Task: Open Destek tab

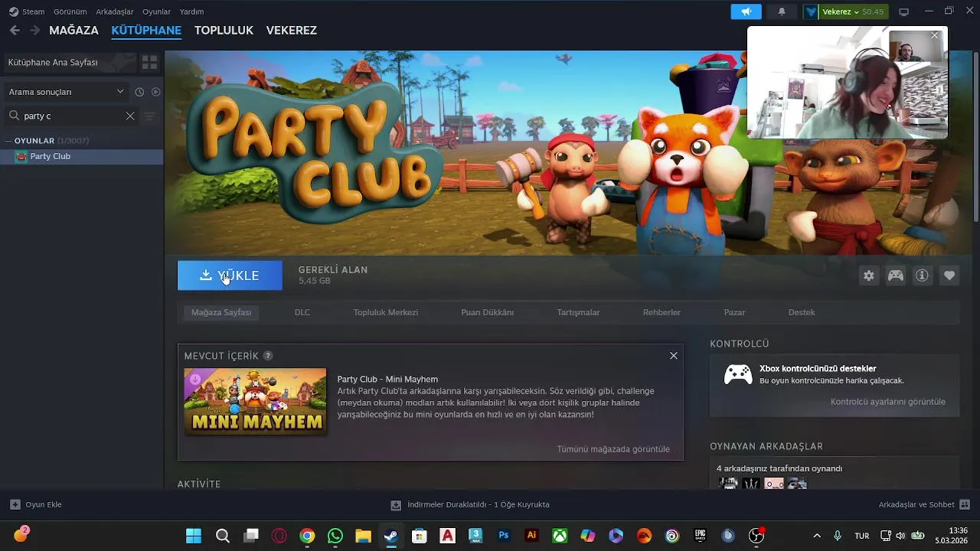Action: (802, 312)
